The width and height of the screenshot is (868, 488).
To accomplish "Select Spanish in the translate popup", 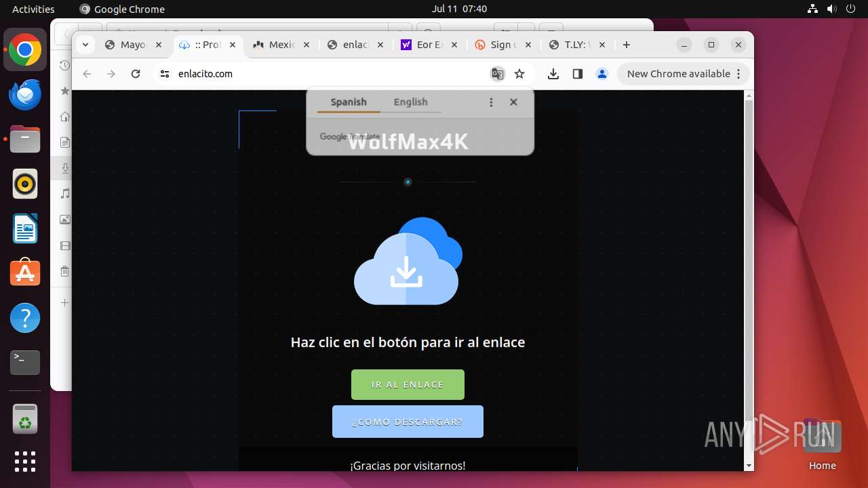I will pos(349,102).
